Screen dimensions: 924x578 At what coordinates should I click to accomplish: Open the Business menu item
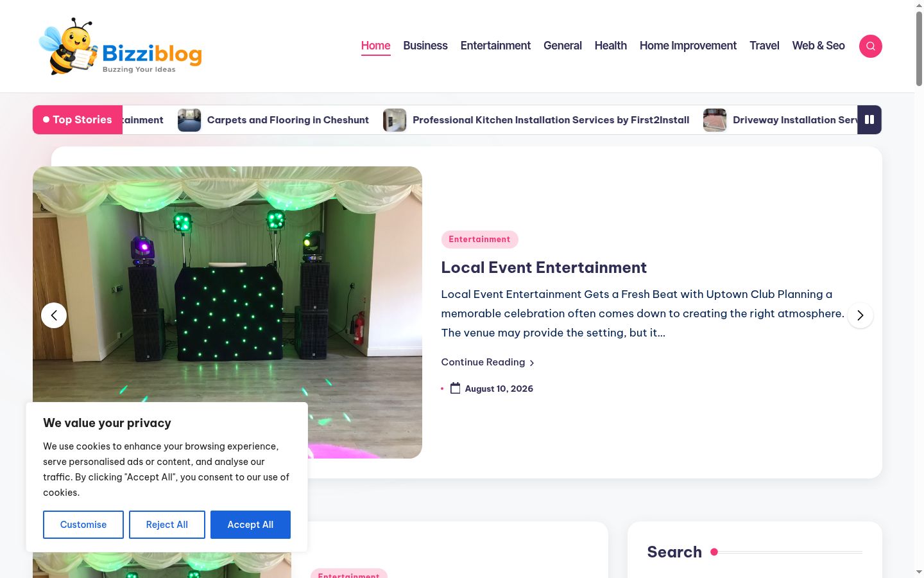425,46
